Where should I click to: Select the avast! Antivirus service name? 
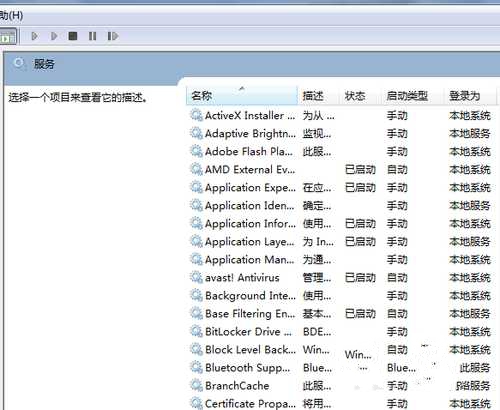tap(242, 277)
